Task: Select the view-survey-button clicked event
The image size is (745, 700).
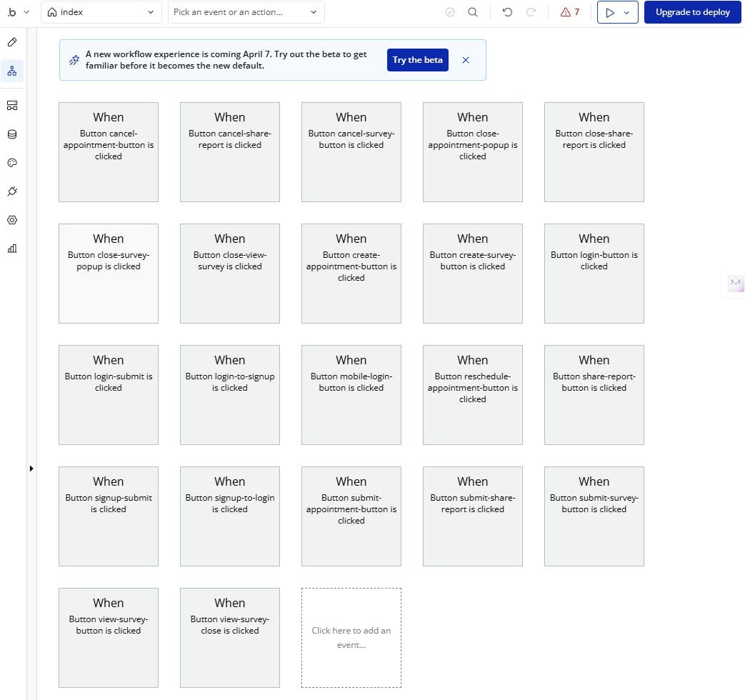Action: coord(109,638)
